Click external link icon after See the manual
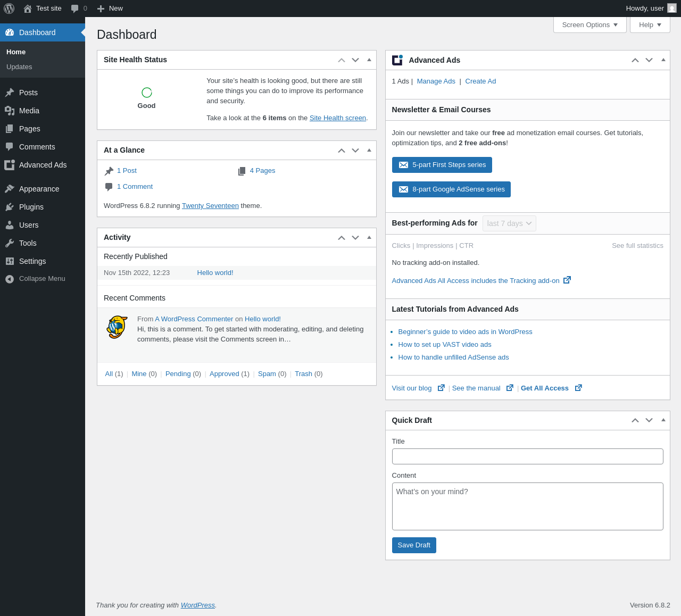This screenshot has width=681, height=616. (x=510, y=388)
